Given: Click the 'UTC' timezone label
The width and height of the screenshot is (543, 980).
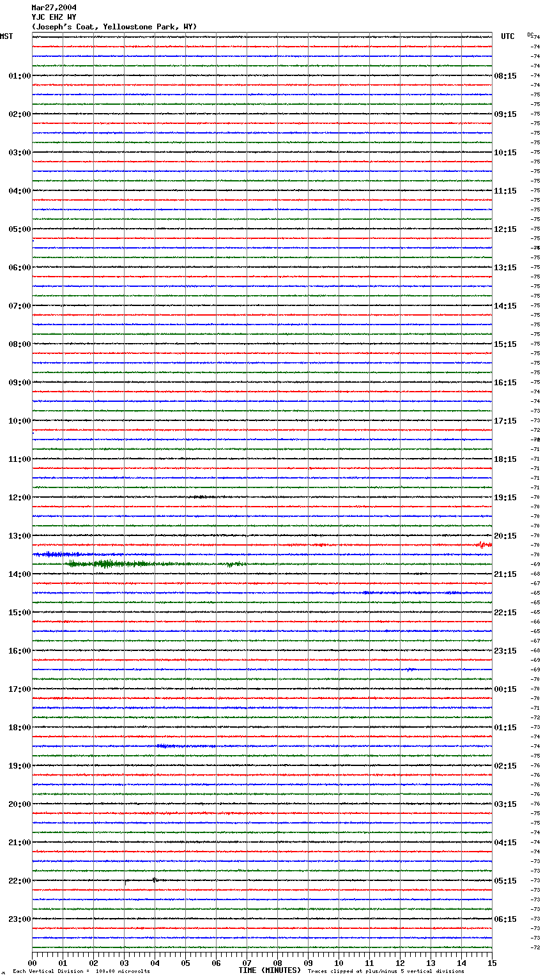Looking at the screenshot, I should pos(508,36).
